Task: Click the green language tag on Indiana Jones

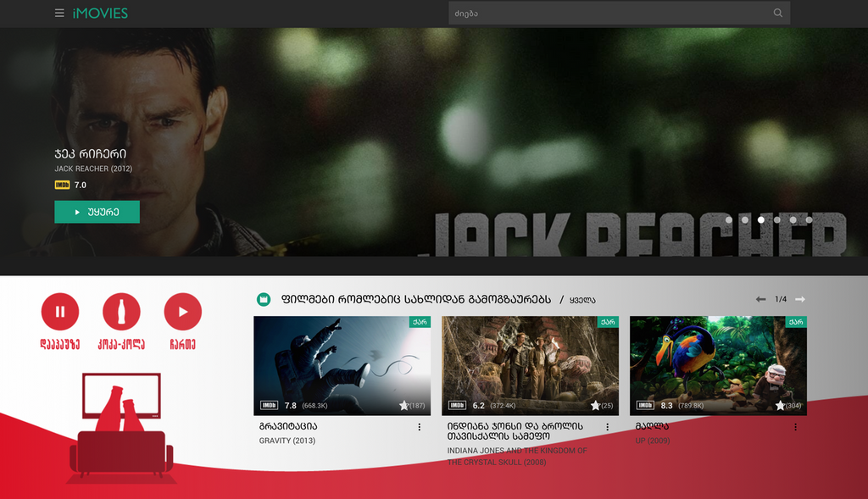Action: tap(609, 322)
